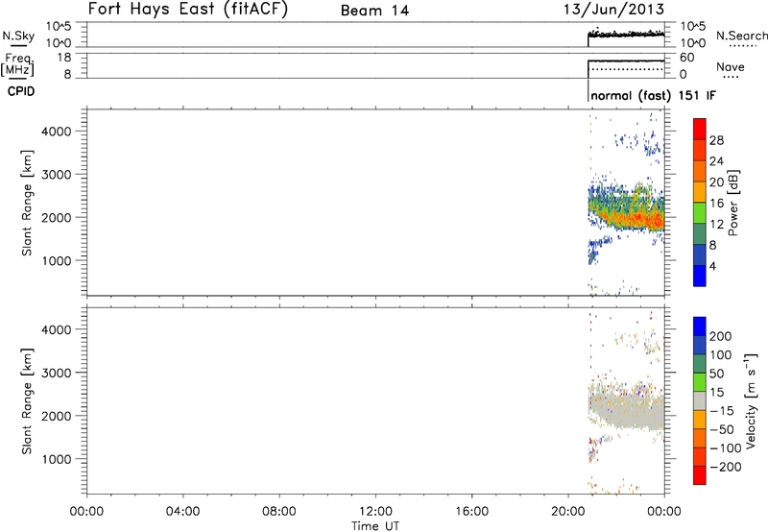Click the '12:00' time tick label
This screenshot has width=768, height=532.
pyautogui.click(x=375, y=512)
